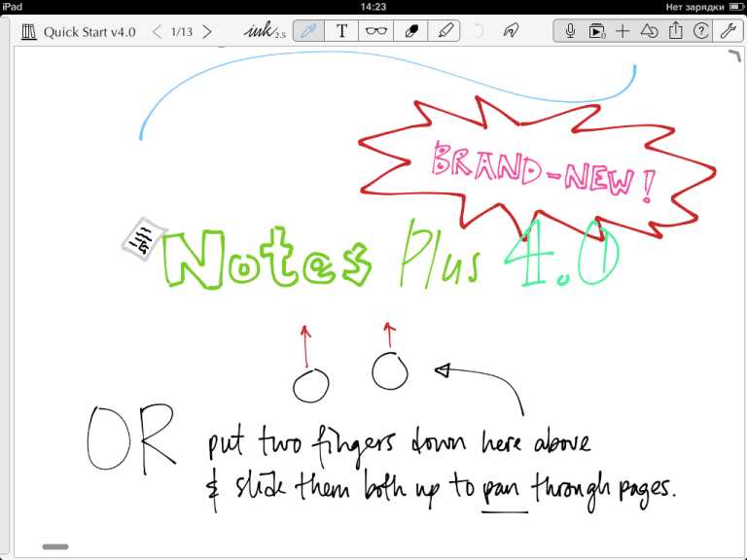Tap the page corner fold icon
Image resolution: width=747 pixels, height=560 pixels.
[x=734, y=55]
